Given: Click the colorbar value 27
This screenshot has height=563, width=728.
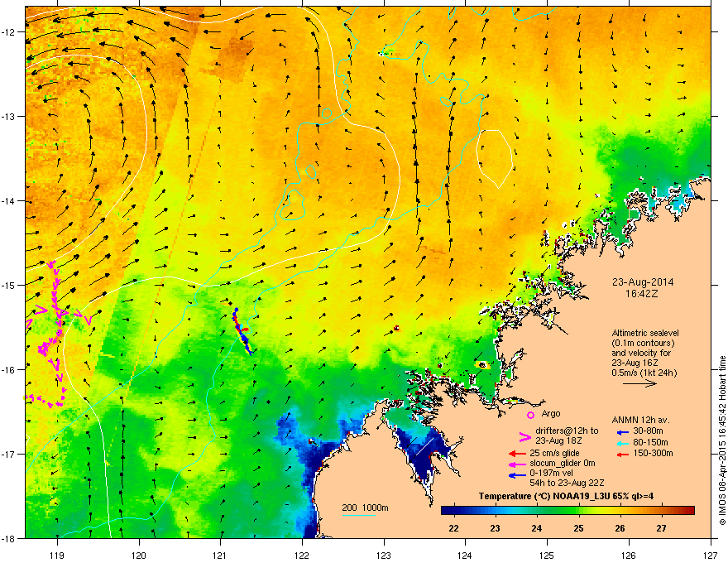Looking at the screenshot, I should pyautogui.click(x=661, y=528).
